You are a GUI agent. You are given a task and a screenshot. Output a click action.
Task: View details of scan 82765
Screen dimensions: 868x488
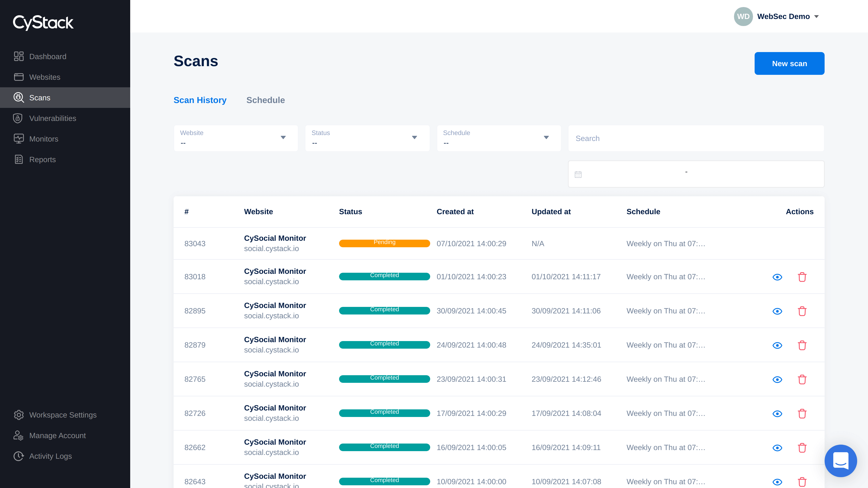click(777, 379)
